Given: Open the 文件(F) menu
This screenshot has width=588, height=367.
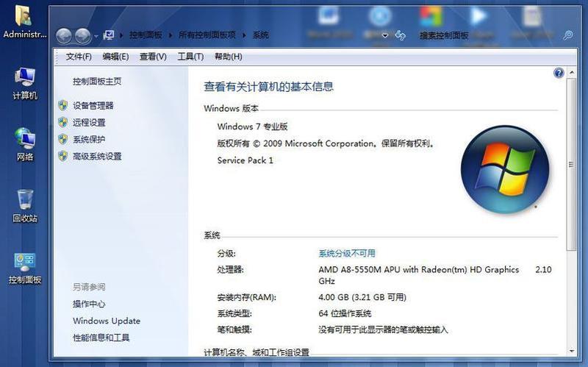Looking at the screenshot, I should coord(79,57).
